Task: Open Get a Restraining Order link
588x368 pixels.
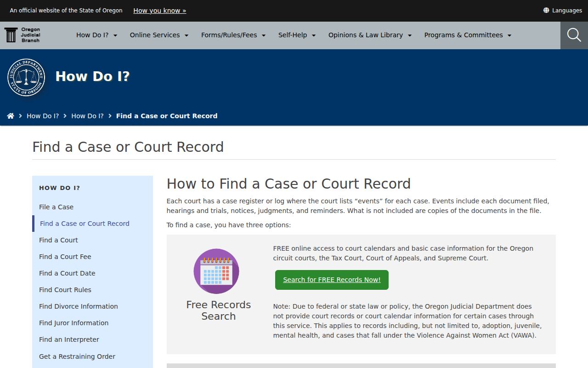Action: 77,356
